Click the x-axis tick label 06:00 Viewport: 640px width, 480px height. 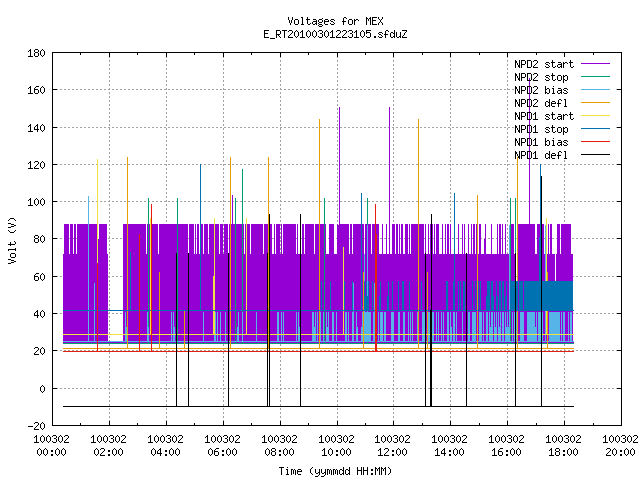pos(222,452)
